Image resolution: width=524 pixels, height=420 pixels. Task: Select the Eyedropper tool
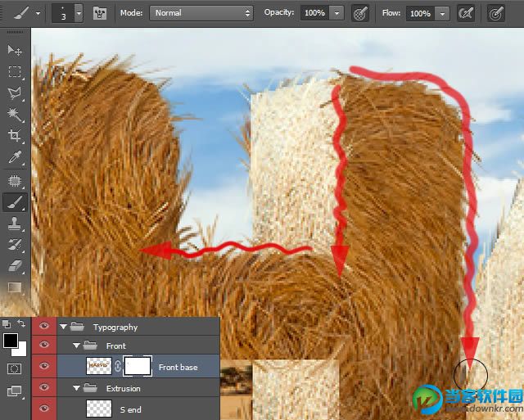[15, 156]
